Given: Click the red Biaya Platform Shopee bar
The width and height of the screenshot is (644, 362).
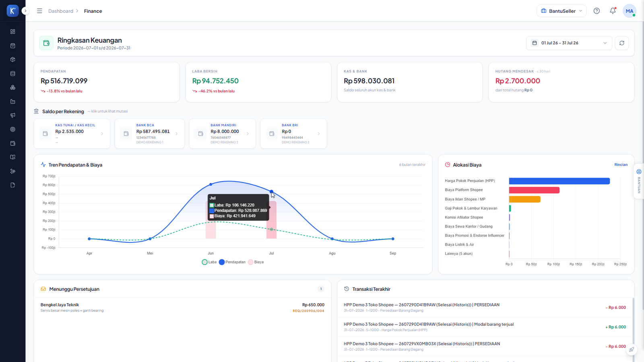Looking at the screenshot, I should point(534,190).
